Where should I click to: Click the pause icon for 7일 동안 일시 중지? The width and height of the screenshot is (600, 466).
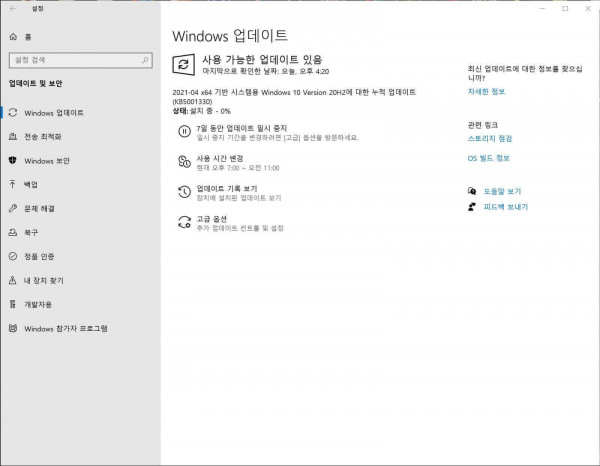tap(184, 132)
